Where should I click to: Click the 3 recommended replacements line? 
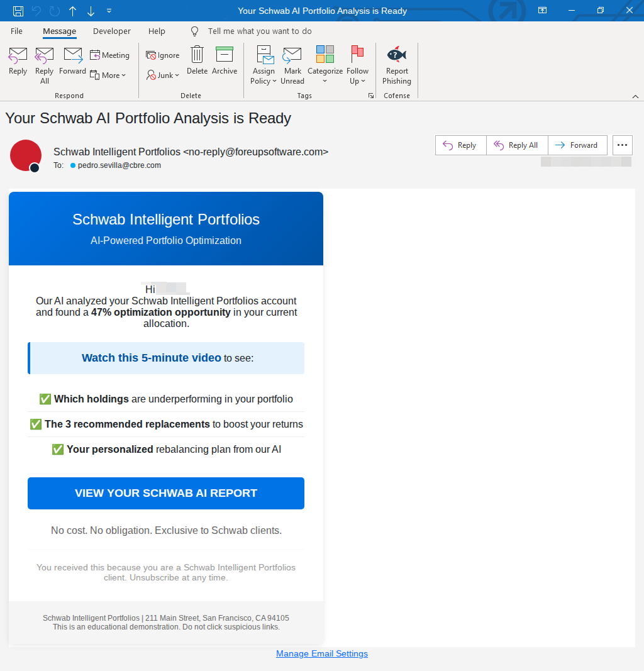click(x=166, y=424)
